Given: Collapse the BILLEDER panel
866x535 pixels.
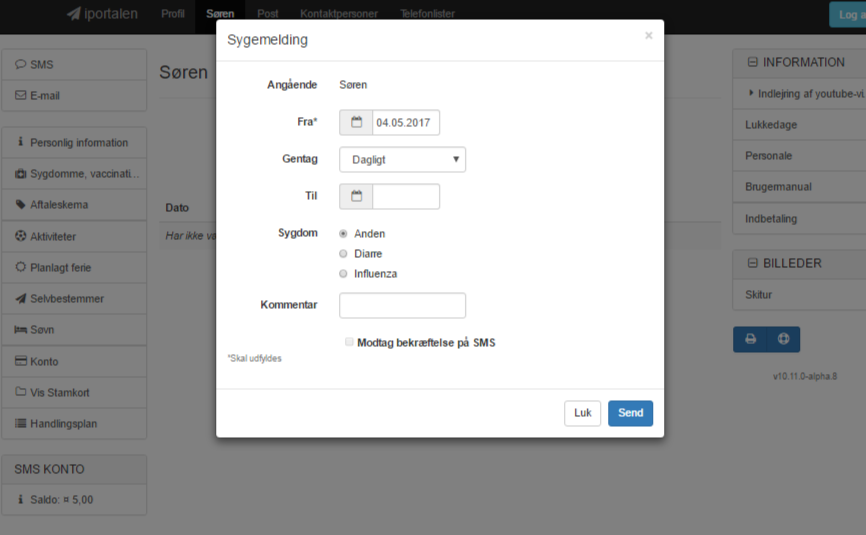Looking at the screenshot, I should point(752,263).
